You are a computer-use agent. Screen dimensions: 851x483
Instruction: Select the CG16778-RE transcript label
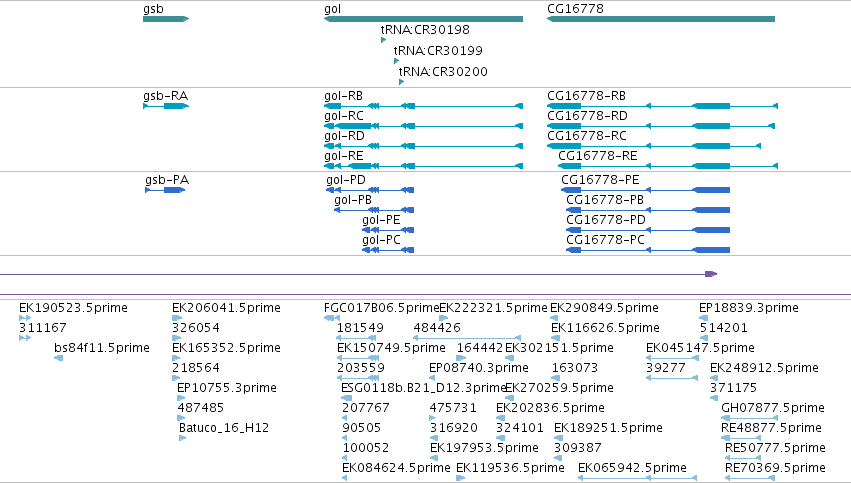598,156
